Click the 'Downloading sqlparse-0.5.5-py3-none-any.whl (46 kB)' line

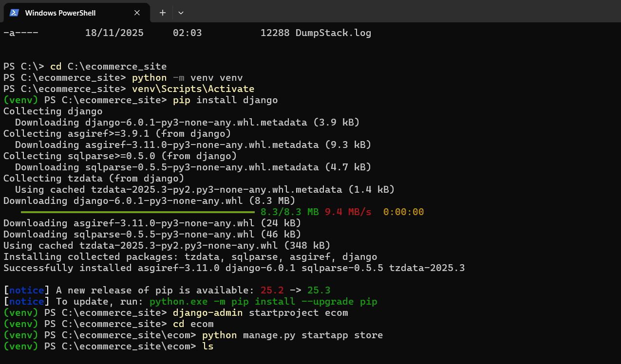pos(152,235)
